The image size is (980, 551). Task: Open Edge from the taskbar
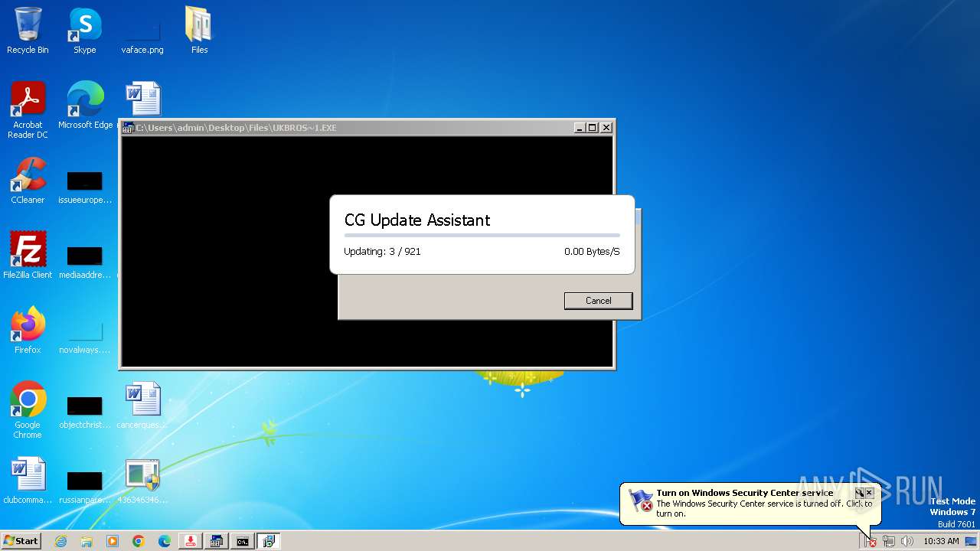click(165, 541)
